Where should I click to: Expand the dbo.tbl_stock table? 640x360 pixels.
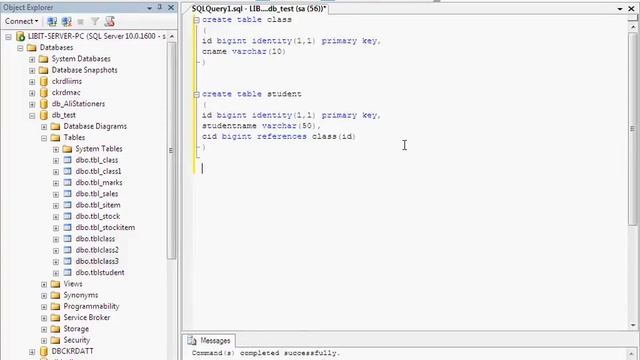(x=56, y=217)
